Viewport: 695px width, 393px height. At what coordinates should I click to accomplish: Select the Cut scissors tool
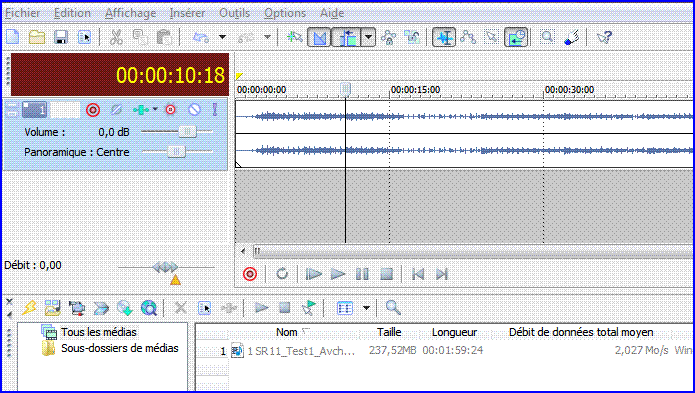116,37
